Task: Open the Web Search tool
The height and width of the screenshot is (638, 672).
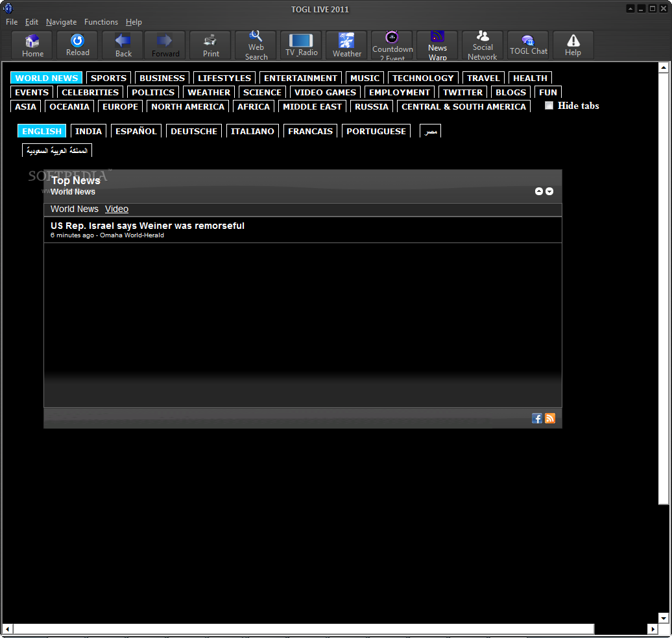Action: click(x=256, y=45)
